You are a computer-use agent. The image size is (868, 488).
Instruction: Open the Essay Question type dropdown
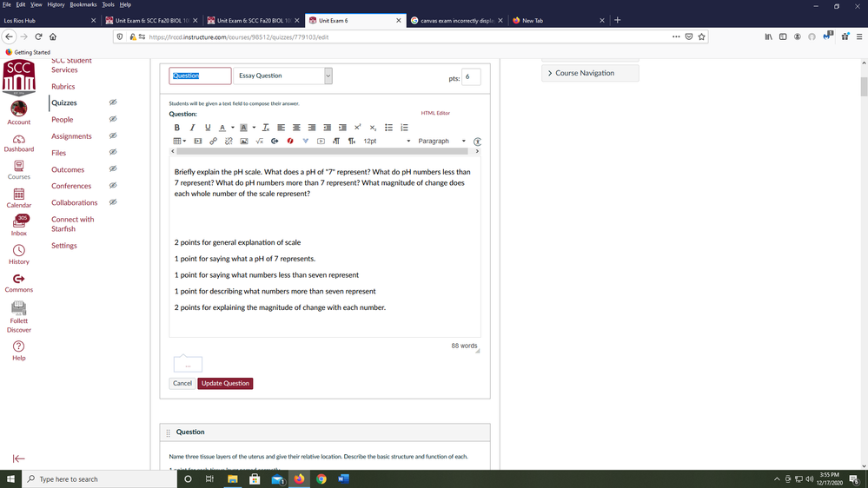(283, 76)
